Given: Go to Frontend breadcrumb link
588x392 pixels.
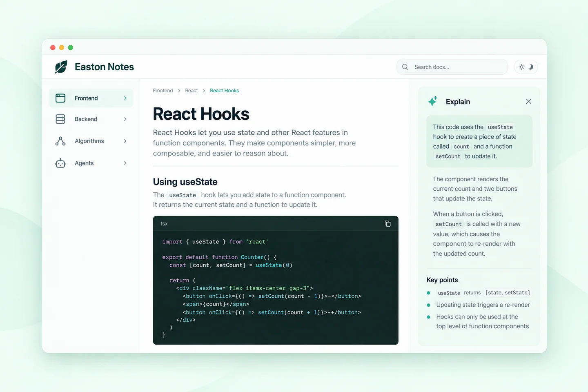Looking at the screenshot, I should coord(163,91).
